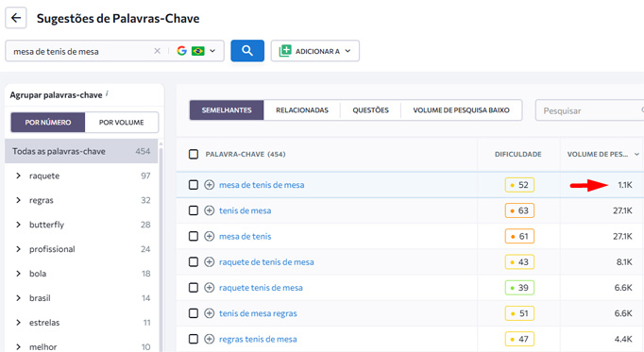Run search with the magnifier button
The image size is (644, 352).
tap(247, 51)
